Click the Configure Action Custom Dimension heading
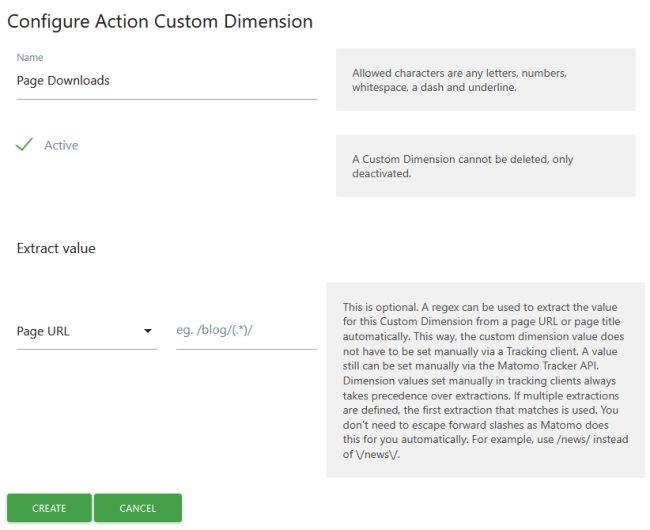The height and width of the screenshot is (530, 650). pyautogui.click(x=160, y=21)
